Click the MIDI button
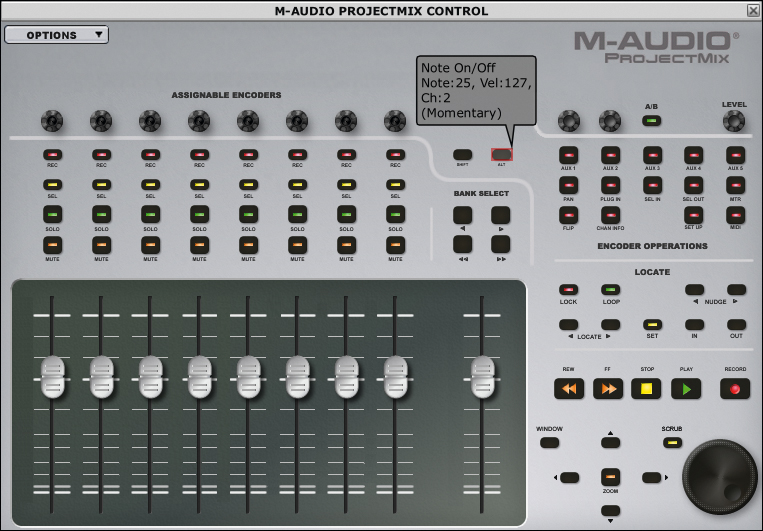763x531 pixels. coord(735,215)
